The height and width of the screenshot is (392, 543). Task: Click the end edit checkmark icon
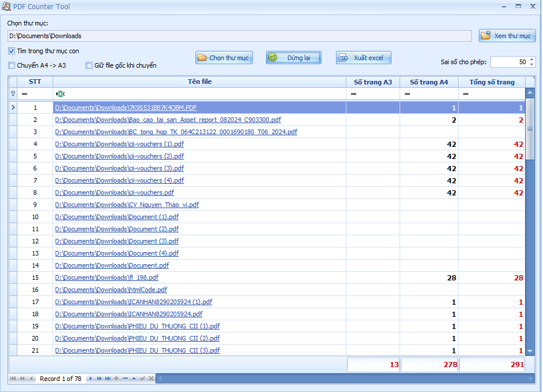pos(142,379)
